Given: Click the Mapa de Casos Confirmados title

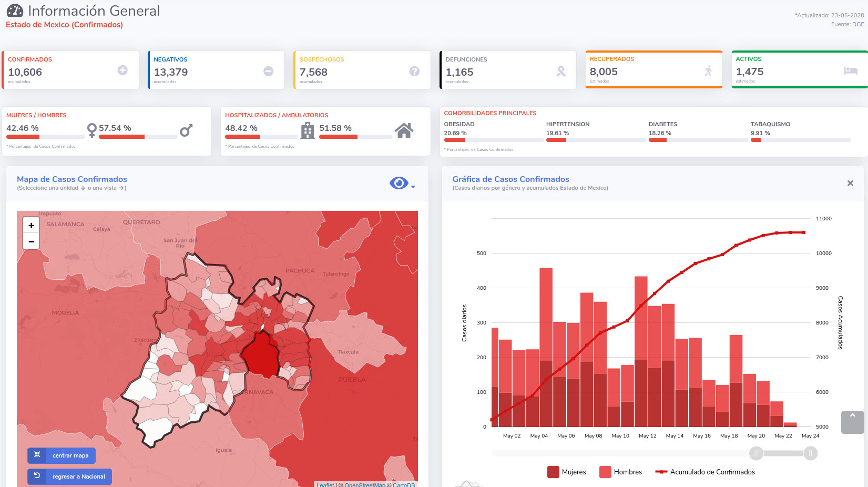Looking at the screenshot, I should tap(72, 179).
